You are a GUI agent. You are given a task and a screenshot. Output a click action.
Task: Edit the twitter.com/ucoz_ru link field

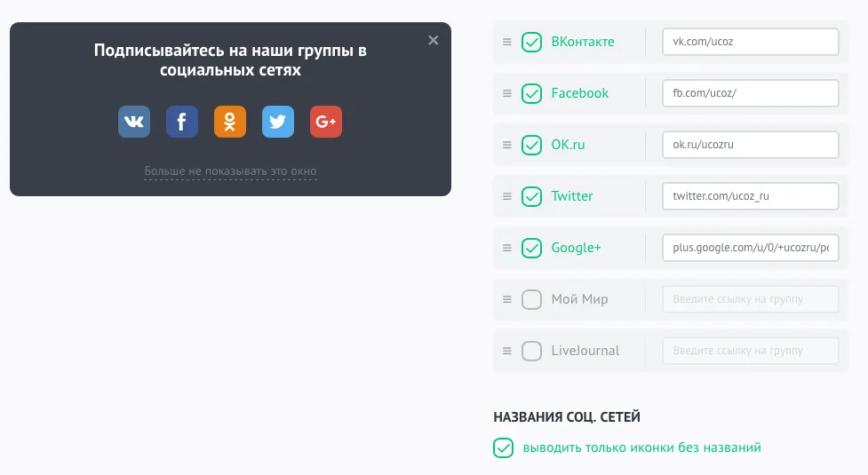750,196
